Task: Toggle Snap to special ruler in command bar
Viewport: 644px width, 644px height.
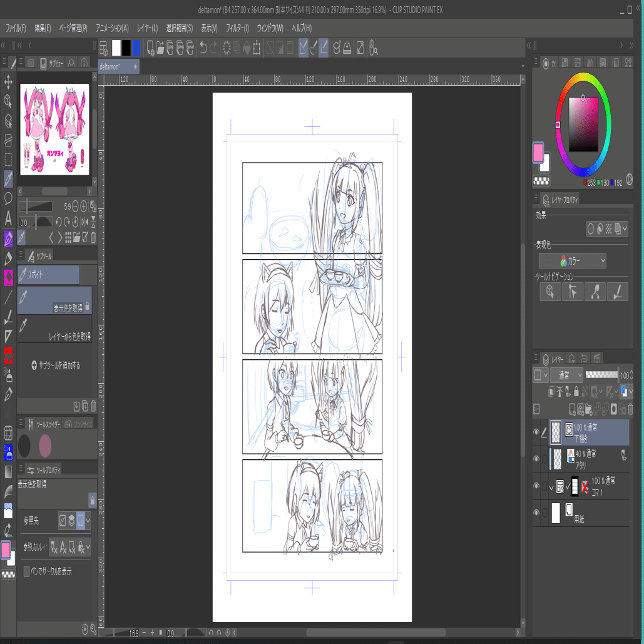Action: coord(314,48)
